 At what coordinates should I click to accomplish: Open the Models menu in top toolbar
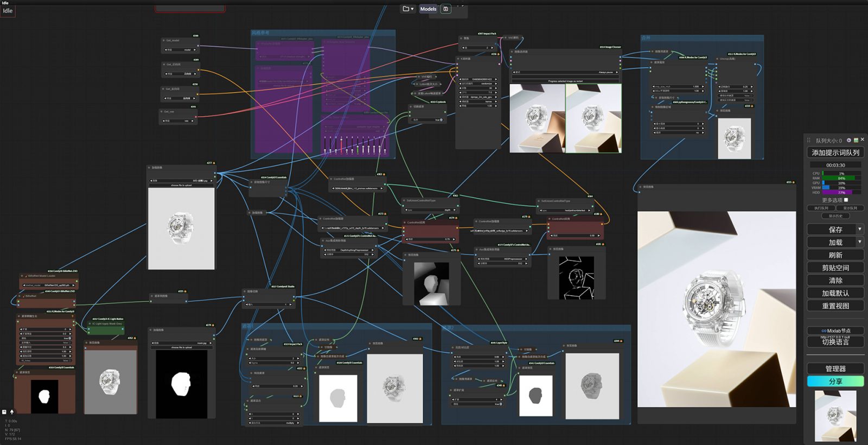click(428, 9)
